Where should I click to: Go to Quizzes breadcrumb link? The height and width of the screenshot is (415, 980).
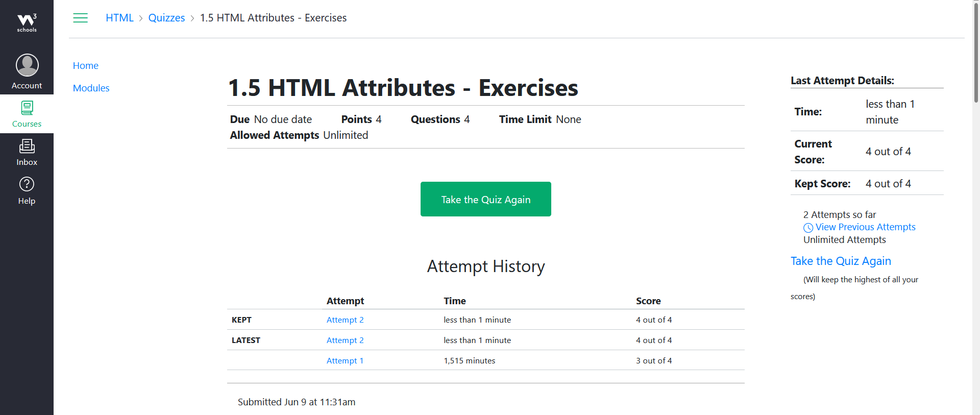tap(166, 18)
